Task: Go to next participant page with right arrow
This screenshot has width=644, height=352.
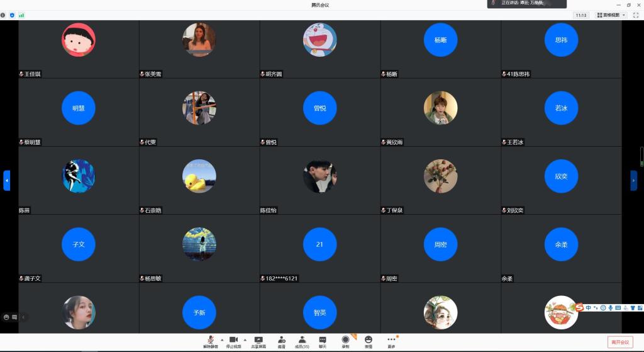Action: pyautogui.click(x=633, y=181)
